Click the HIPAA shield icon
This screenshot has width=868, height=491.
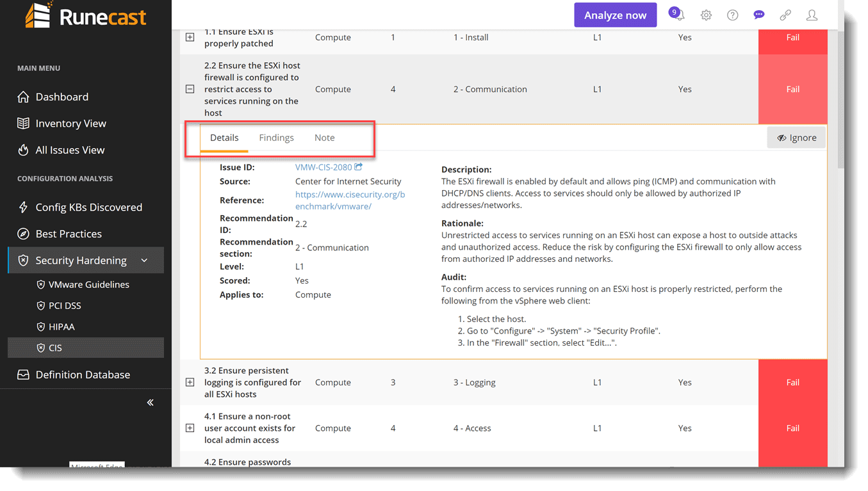pos(41,326)
